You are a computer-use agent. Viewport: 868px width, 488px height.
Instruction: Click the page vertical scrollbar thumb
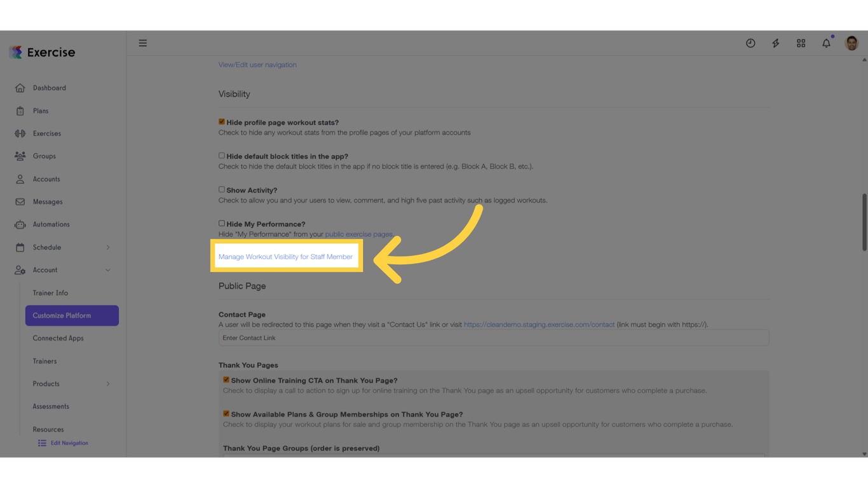click(864, 222)
